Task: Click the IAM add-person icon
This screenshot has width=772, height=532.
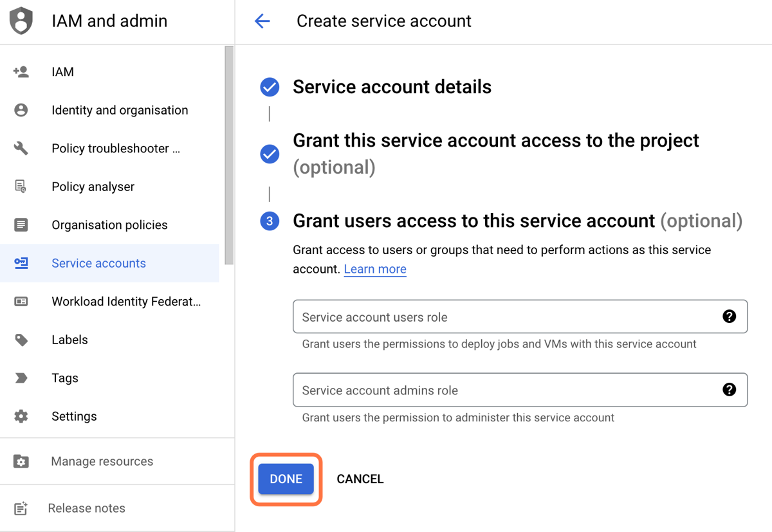Action: click(x=21, y=72)
